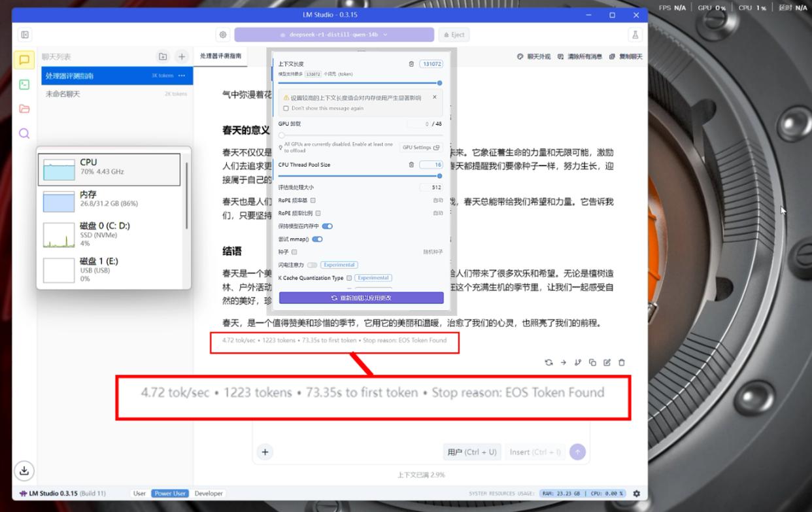Click the CPU Thread Pool Size slider
This screenshot has height=512, width=812.
360,176
